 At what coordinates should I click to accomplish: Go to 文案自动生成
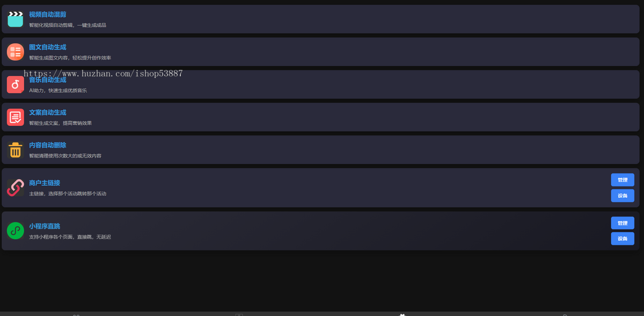pyautogui.click(x=48, y=113)
